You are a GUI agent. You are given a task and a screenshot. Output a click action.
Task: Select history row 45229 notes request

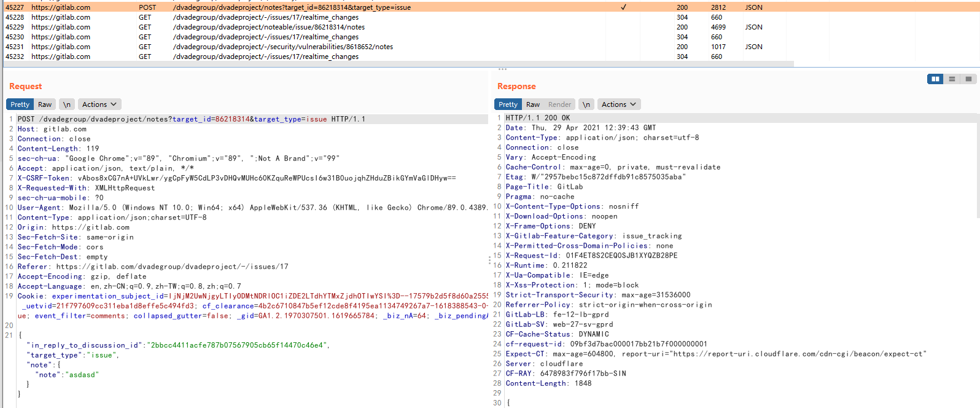[x=268, y=27]
